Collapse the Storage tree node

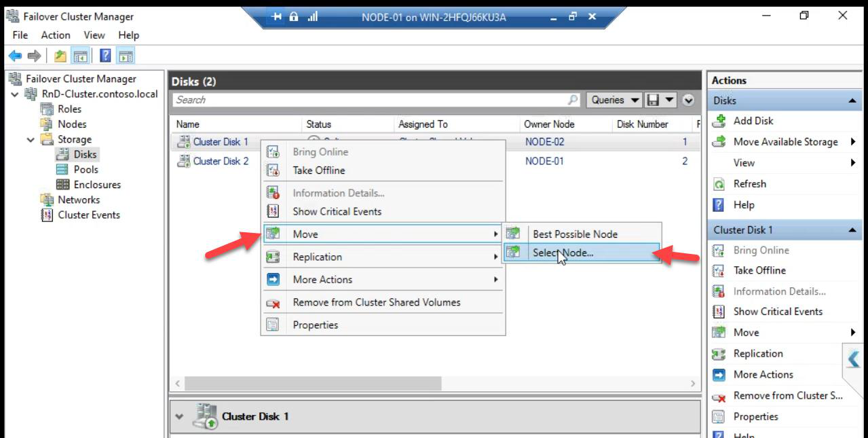tap(31, 140)
